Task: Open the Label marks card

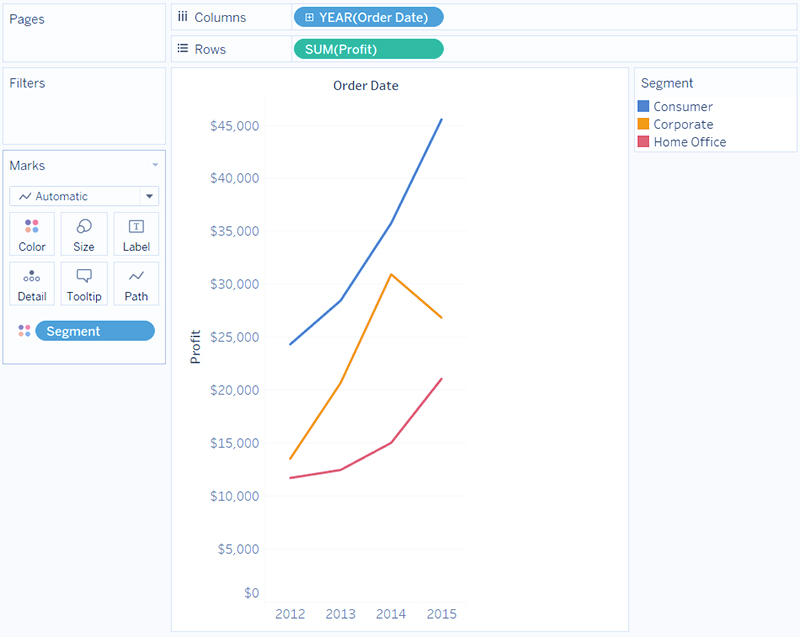Action: tap(136, 234)
